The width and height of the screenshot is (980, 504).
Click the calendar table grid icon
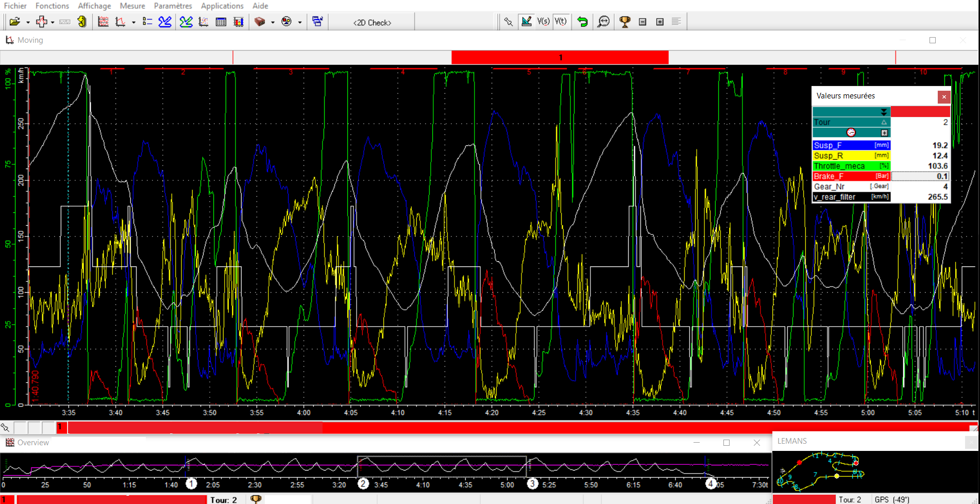click(x=221, y=22)
